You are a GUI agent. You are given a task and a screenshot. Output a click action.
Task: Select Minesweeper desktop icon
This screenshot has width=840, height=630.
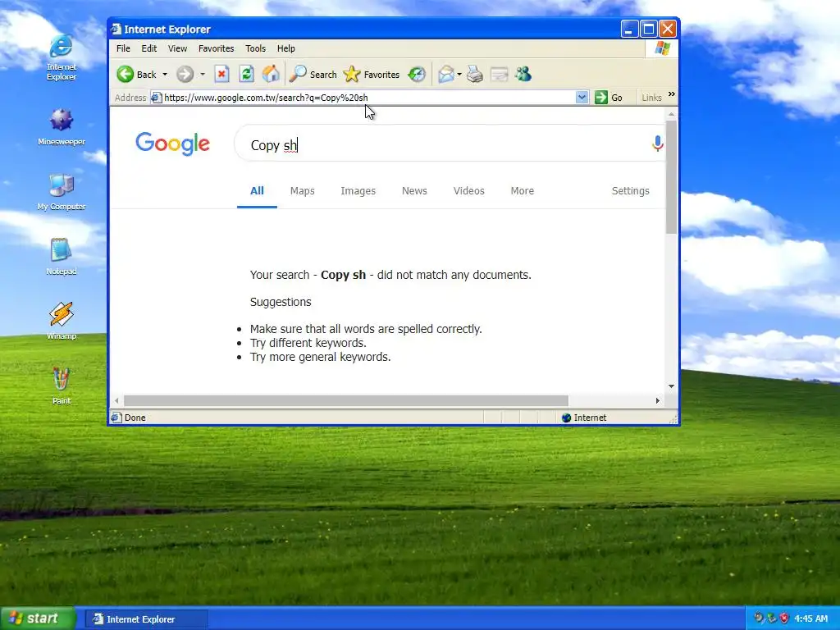pyautogui.click(x=61, y=127)
